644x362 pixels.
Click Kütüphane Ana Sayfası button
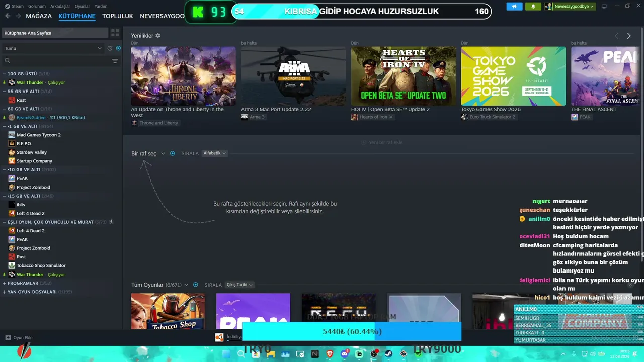tap(55, 33)
